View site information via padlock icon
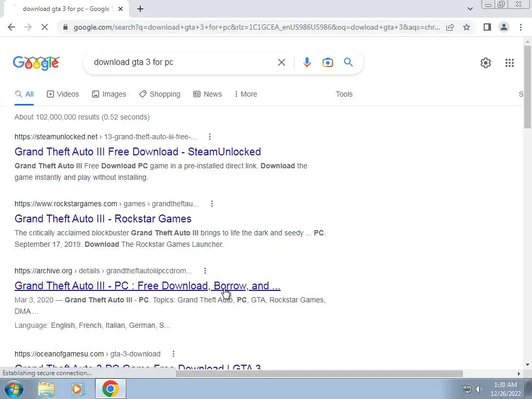The width and height of the screenshot is (532, 399). click(65, 27)
